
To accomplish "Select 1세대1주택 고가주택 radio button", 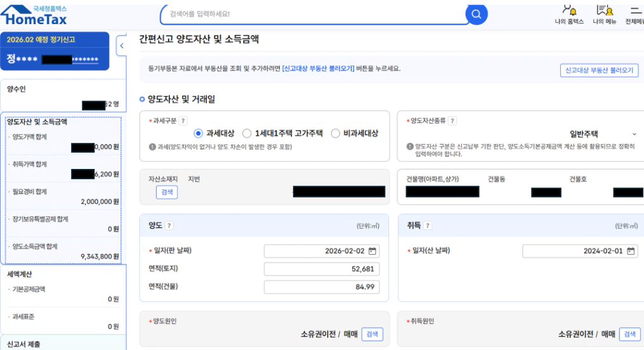I will click(x=247, y=133).
